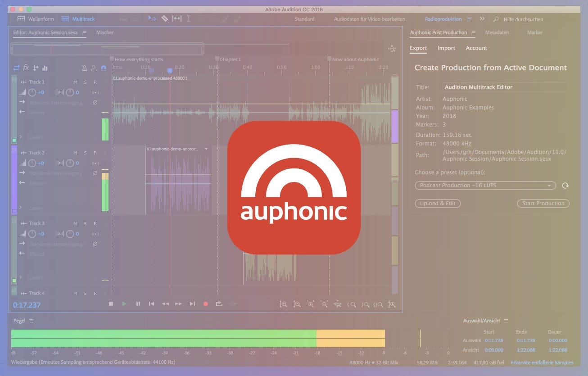Click the metronome icon above the tracks

(84, 68)
